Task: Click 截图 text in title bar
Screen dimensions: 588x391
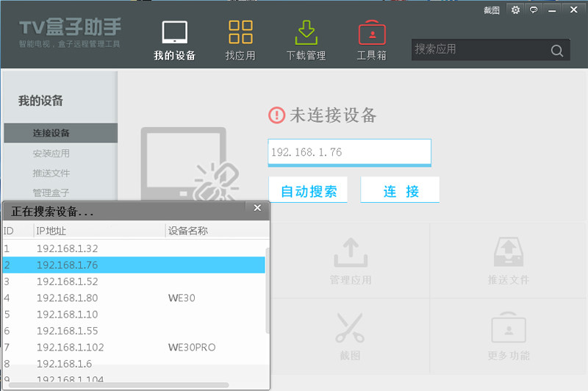Action: click(x=492, y=10)
